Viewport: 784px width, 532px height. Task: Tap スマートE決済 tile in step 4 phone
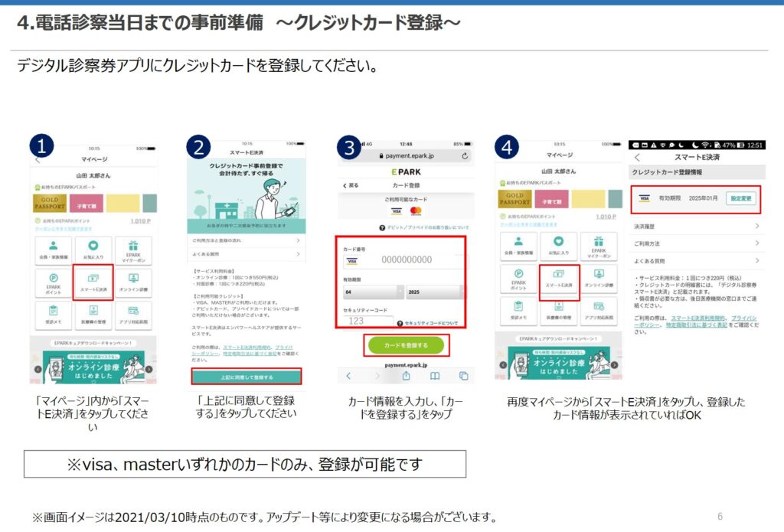(559, 282)
